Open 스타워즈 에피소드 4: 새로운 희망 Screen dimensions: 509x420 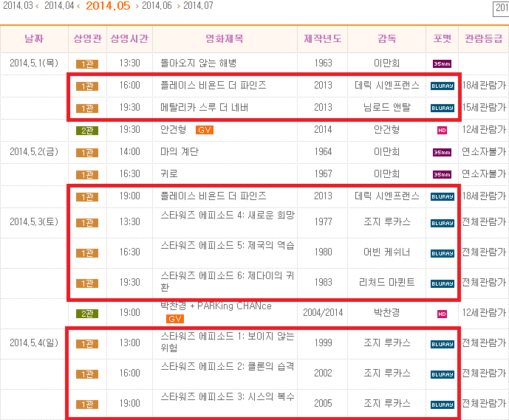pos(228,215)
